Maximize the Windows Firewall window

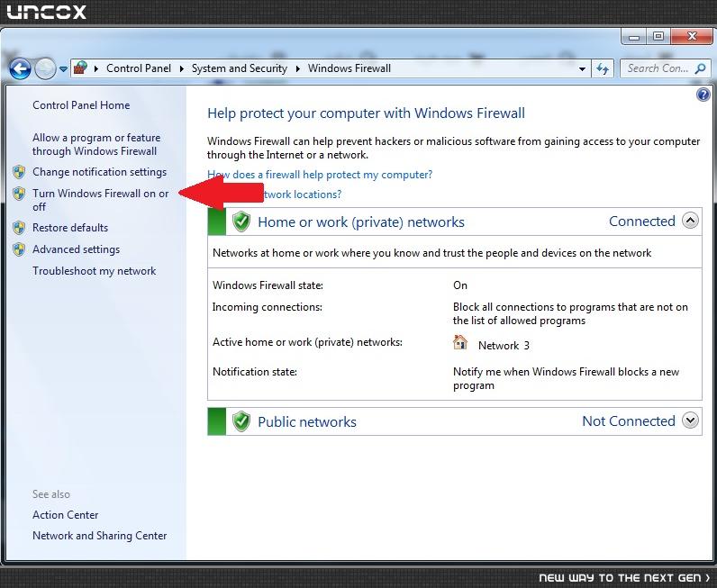[x=658, y=37]
